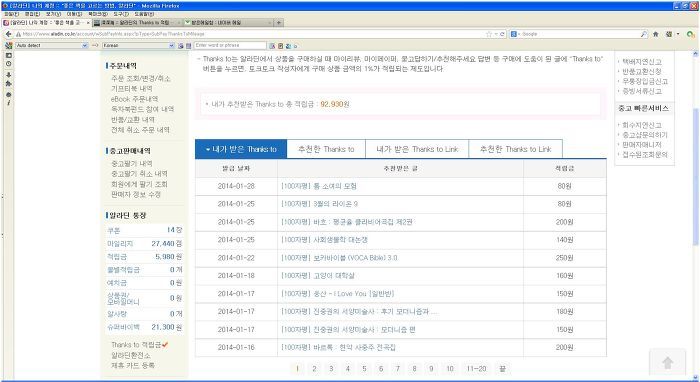Open the 사회생물학 대논쟁 review link
Image resolution: width=700 pixels, height=382 pixels.
325,240
